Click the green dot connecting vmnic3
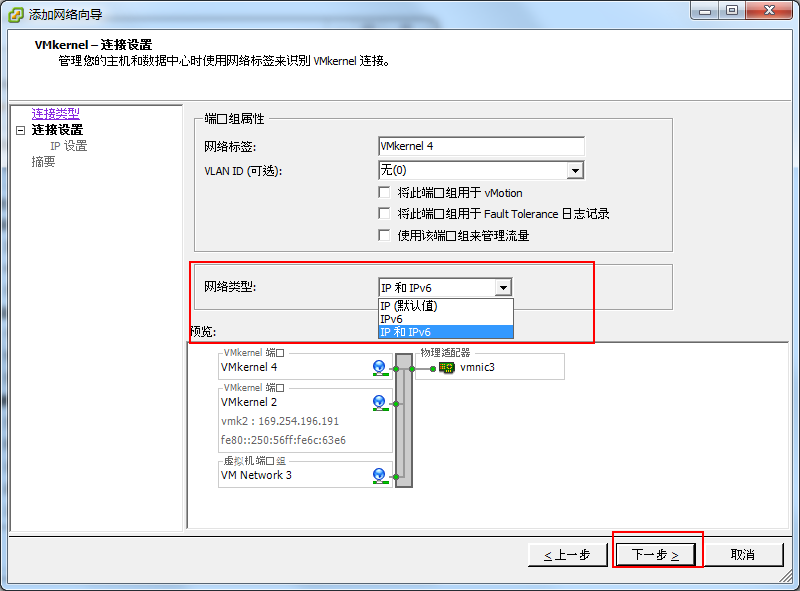This screenshot has height=591, width=800. [432, 369]
